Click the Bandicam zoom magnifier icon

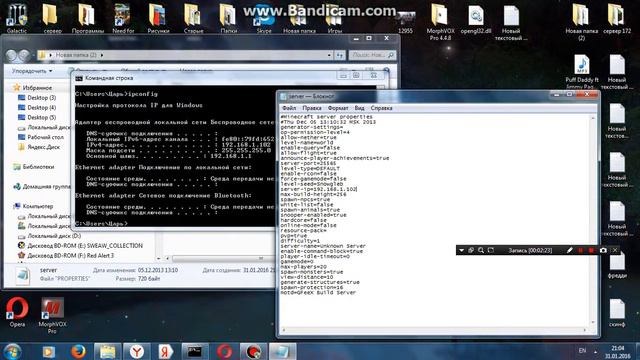point(481,250)
